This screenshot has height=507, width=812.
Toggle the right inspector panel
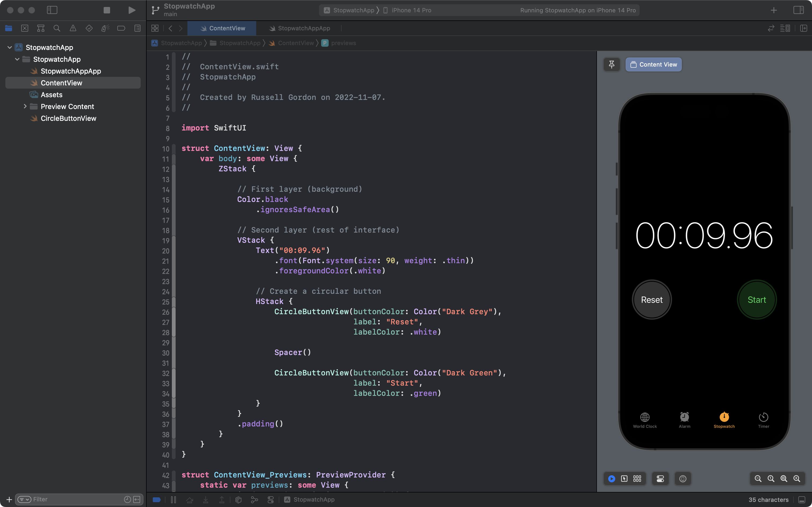tap(798, 10)
